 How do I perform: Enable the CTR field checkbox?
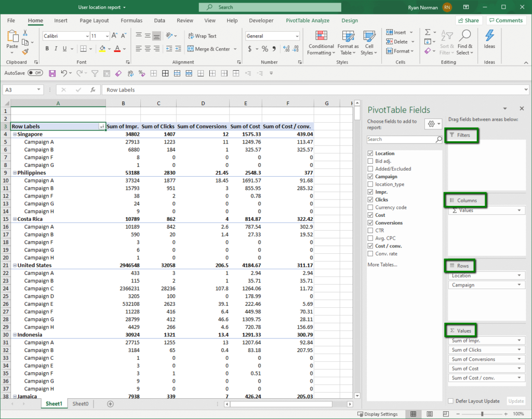(x=371, y=230)
